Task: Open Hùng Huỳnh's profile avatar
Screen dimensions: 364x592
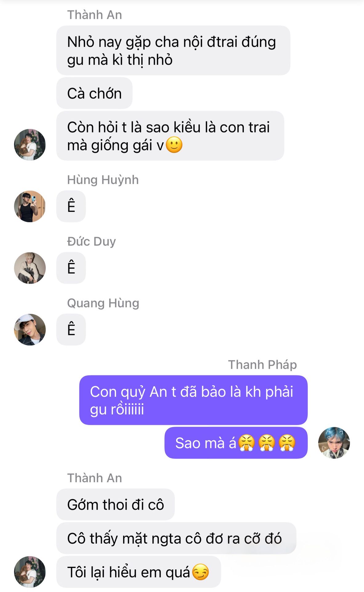Action: click(x=30, y=206)
